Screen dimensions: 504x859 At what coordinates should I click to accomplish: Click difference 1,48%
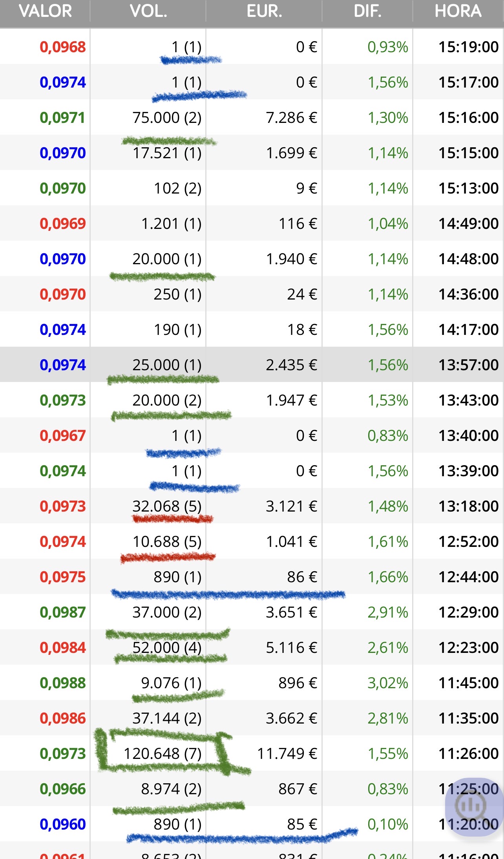tap(388, 506)
